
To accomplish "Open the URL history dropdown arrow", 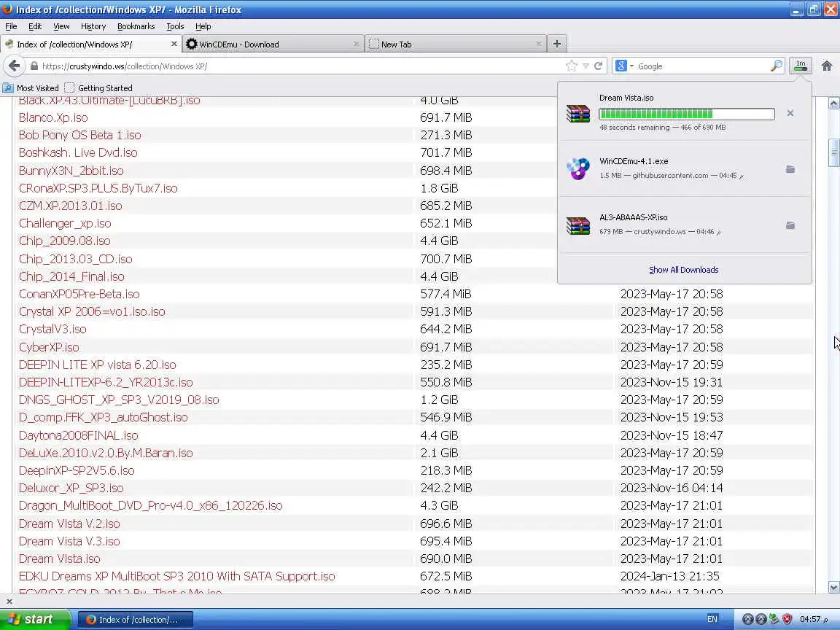I will click(586, 66).
